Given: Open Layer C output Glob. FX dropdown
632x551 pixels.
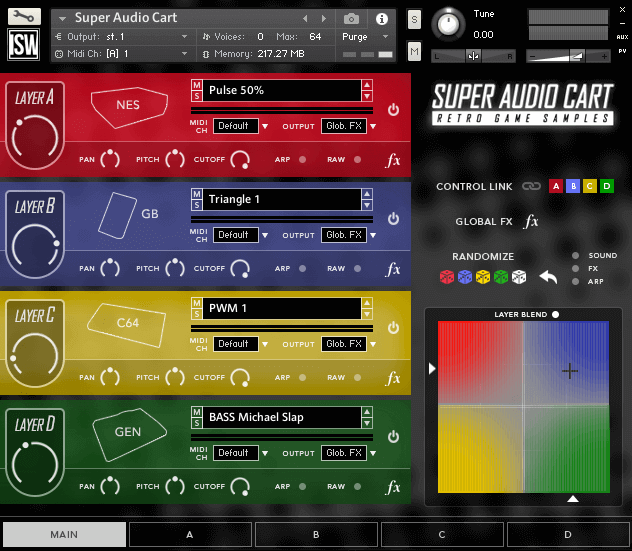Looking at the screenshot, I should [x=347, y=344].
